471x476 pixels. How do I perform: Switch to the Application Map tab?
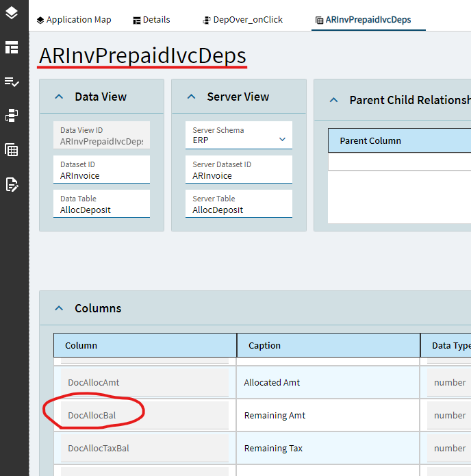(74, 20)
